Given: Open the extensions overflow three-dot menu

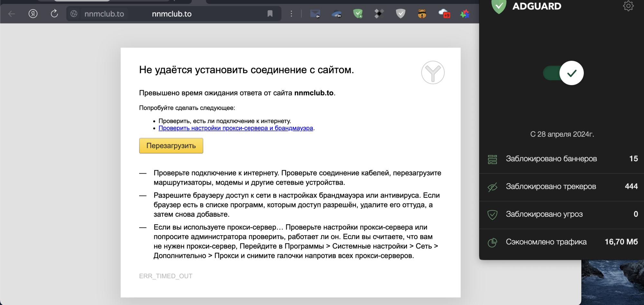Looking at the screenshot, I should 291,14.
